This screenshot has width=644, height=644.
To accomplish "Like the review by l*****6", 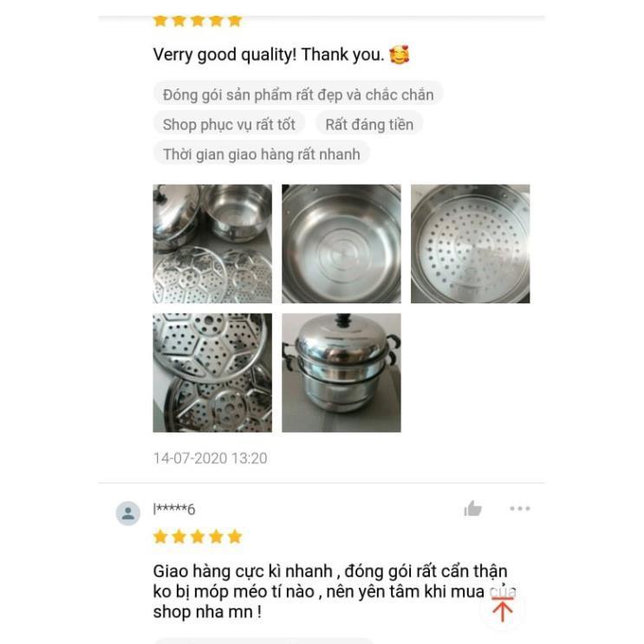I will coord(472,509).
